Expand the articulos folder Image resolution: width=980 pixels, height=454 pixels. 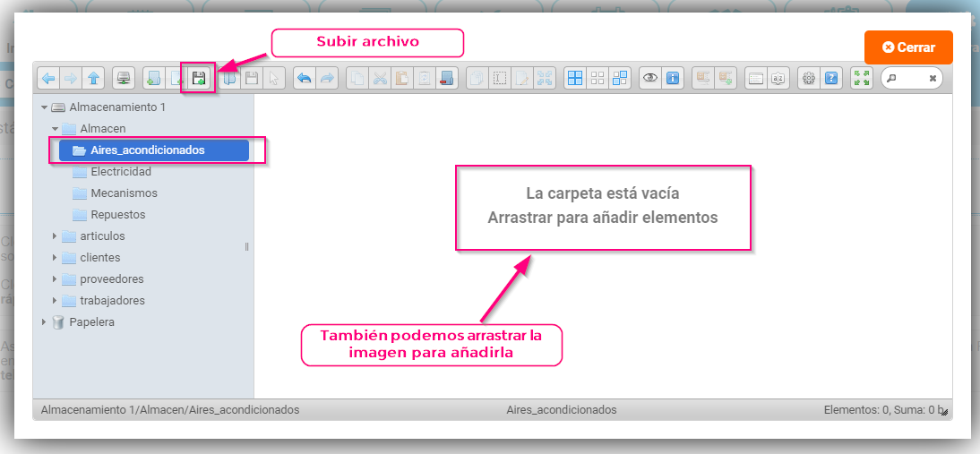55,236
